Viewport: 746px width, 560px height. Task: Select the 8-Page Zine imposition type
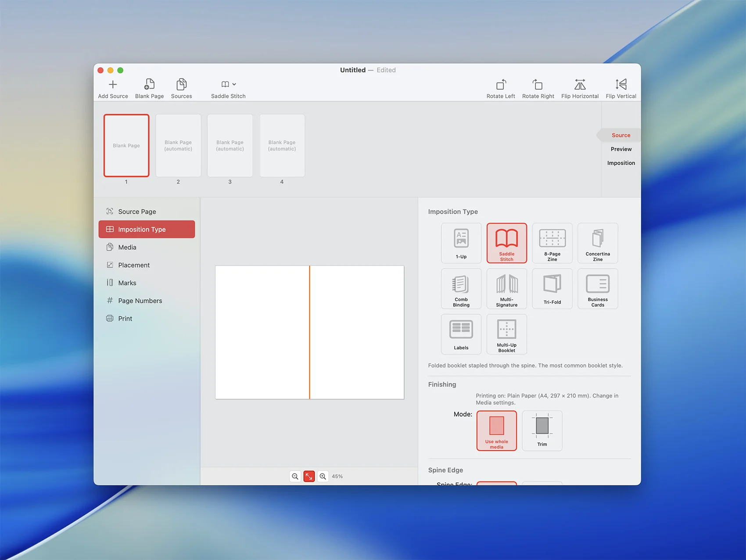pyautogui.click(x=552, y=243)
